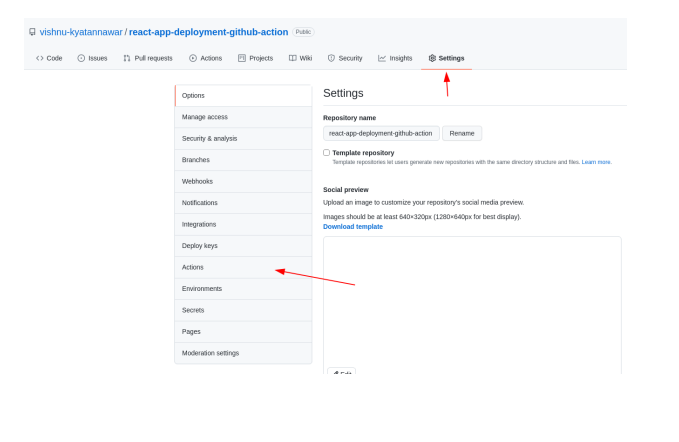Open the Download template link
679x442 pixels.
(x=352, y=227)
